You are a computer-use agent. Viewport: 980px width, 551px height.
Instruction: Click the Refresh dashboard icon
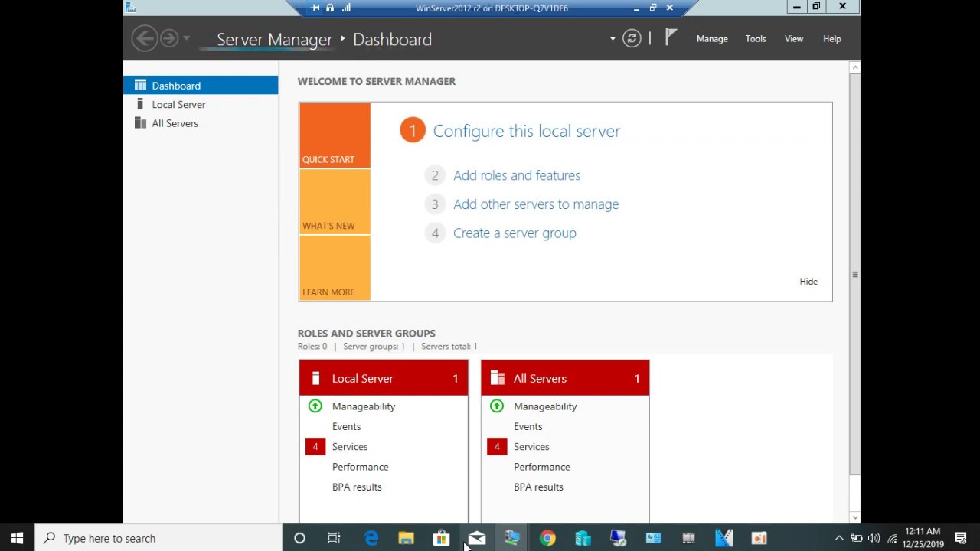632,38
